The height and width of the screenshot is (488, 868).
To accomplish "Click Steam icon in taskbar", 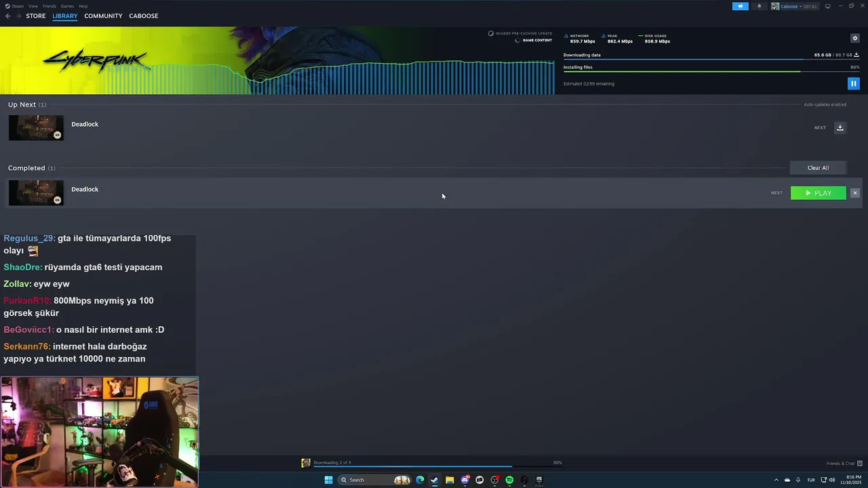I will tap(435, 480).
